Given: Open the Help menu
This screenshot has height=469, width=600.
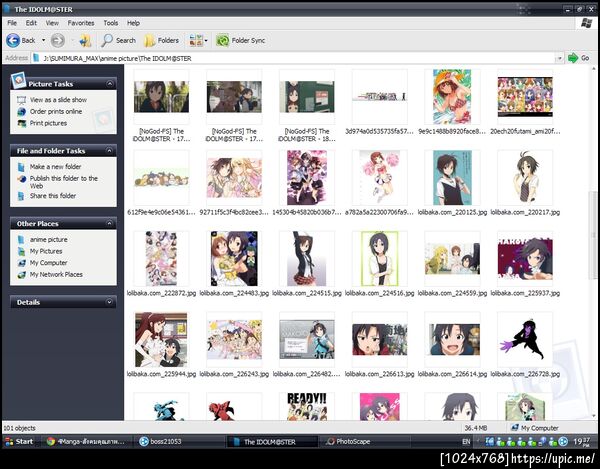Looking at the screenshot, I should pos(133,23).
